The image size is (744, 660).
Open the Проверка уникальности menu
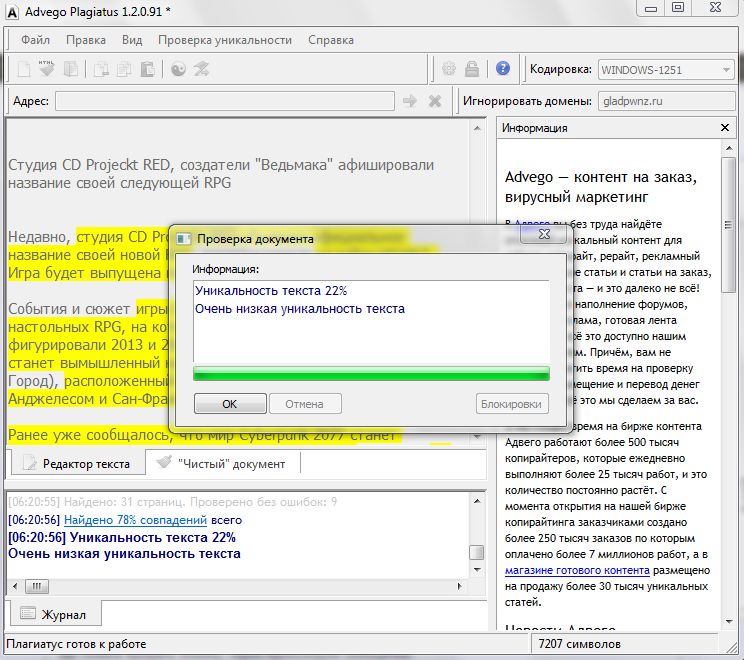224,40
